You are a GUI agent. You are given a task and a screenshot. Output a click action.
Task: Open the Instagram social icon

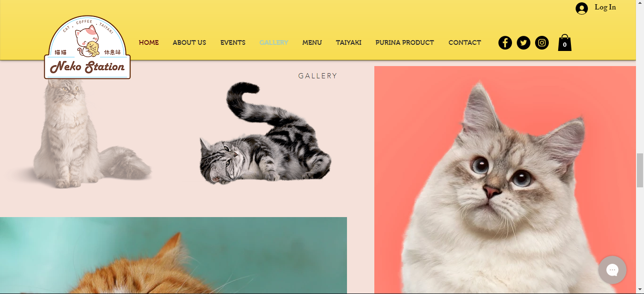542,43
